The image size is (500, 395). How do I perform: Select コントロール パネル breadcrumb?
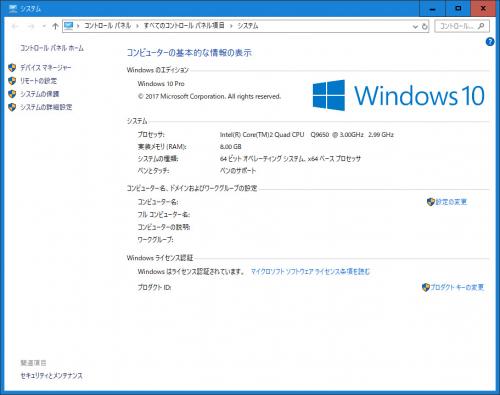coord(107,26)
